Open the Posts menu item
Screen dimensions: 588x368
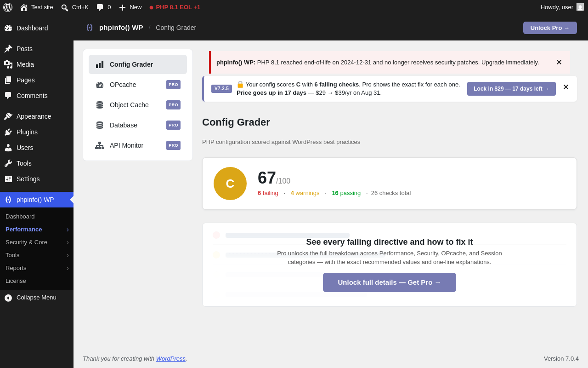[37, 49]
